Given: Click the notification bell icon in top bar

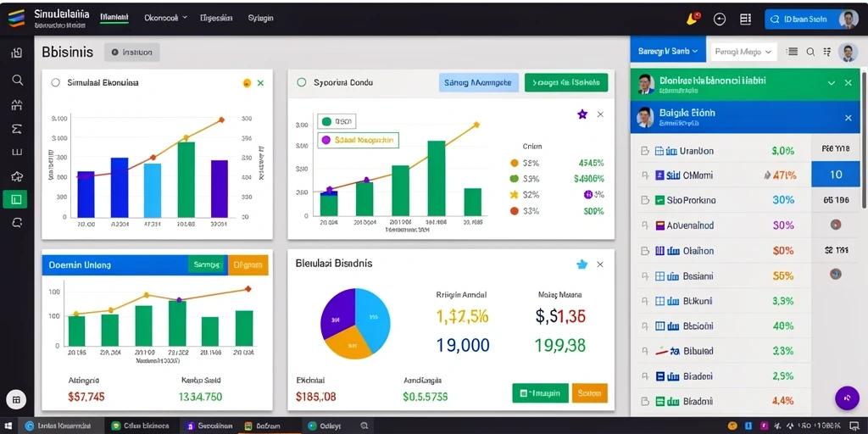Looking at the screenshot, I should [x=693, y=19].
